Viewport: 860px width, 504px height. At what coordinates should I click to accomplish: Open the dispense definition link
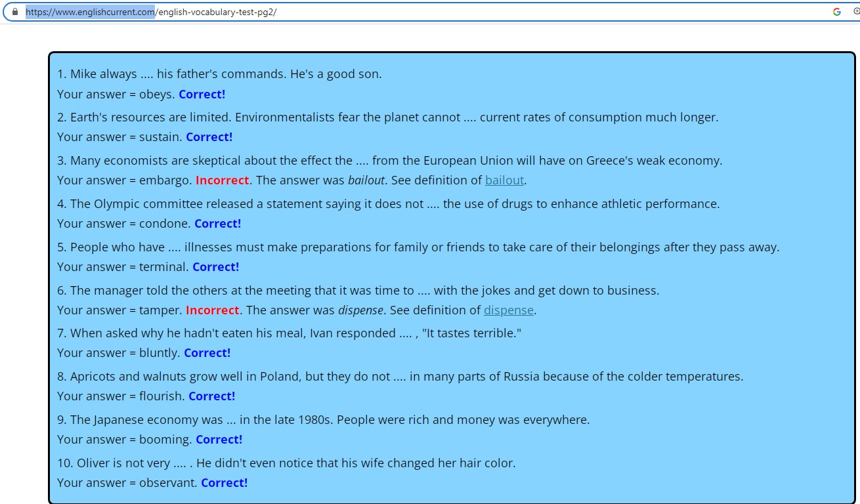[x=509, y=310]
